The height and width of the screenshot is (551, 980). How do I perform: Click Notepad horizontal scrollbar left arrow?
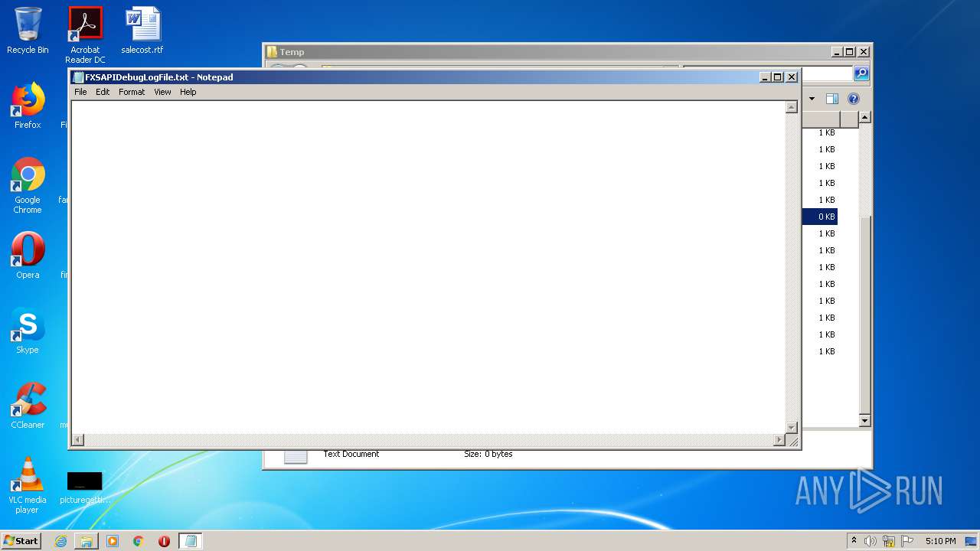click(77, 440)
